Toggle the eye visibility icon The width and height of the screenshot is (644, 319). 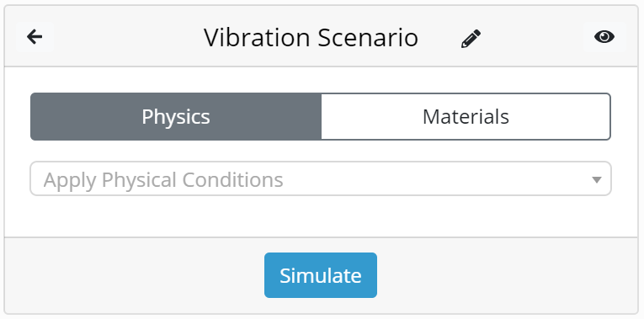604,37
